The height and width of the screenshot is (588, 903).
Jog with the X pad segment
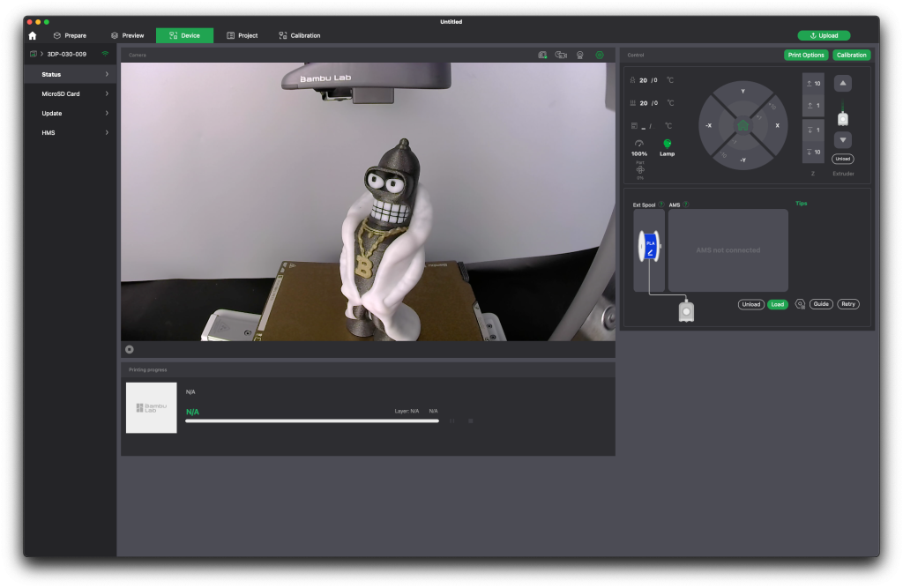(x=777, y=125)
